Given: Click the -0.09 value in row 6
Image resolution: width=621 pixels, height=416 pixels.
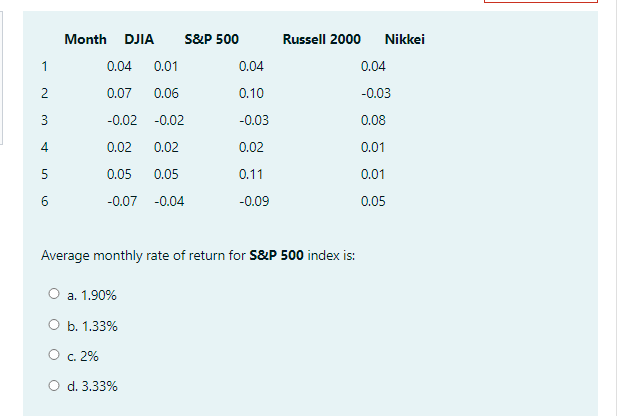Looking at the screenshot, I should pyautogui.click(x=254, y=201).
